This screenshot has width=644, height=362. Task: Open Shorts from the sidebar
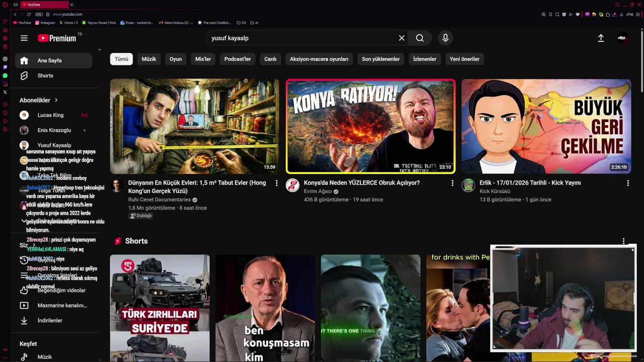pyautogui.click(x=53, y=75)
